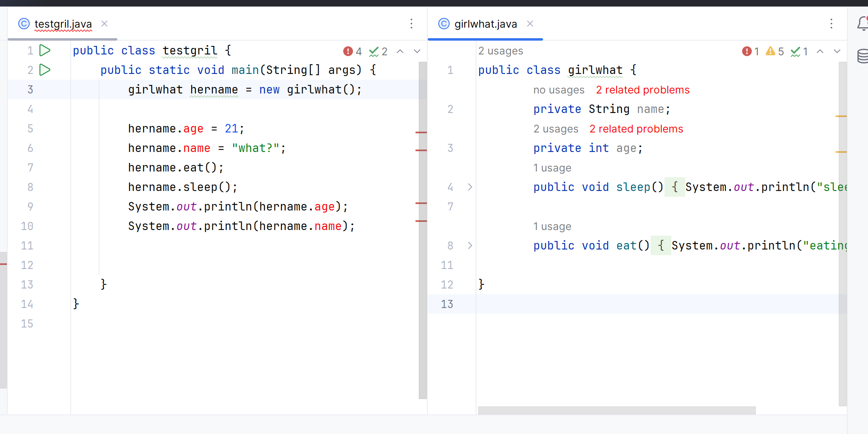Image resolution: width=868 pixels, height=434 pixels.
Task: Click error stripe marker for line 6
Action: tap(421, 150)
